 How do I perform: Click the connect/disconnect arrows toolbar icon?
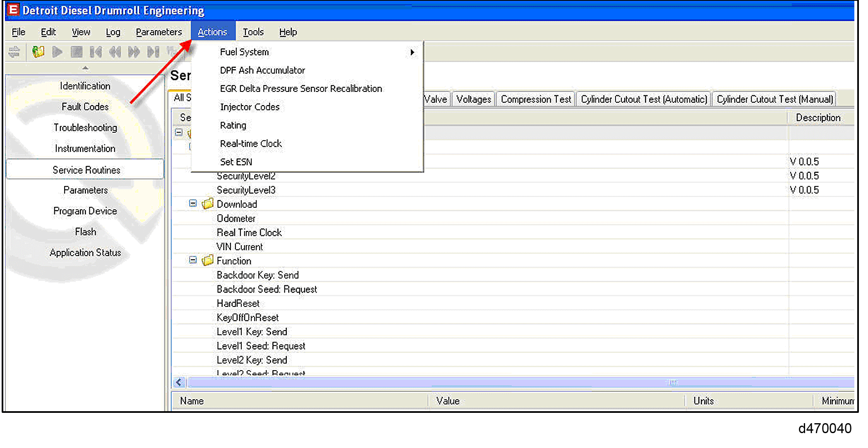14,52
